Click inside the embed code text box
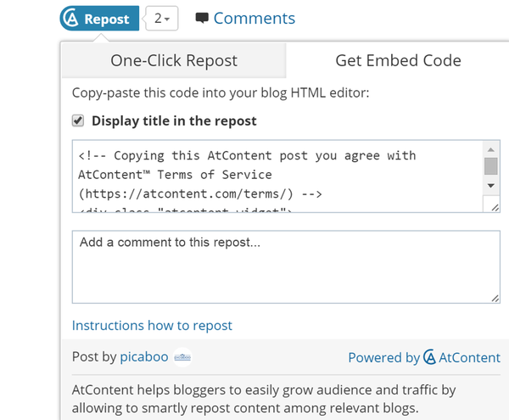Viewport: 509px width, 420px height. click(271, 176)
